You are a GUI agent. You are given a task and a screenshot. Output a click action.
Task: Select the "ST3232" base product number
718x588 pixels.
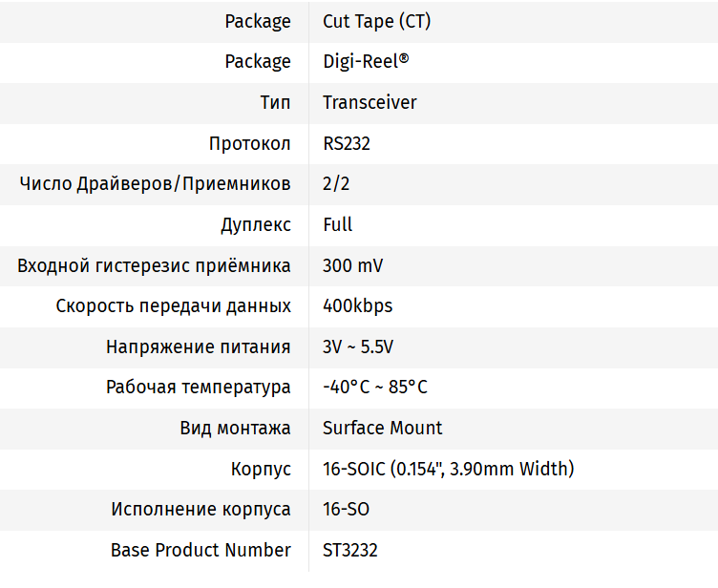[350, 551]
